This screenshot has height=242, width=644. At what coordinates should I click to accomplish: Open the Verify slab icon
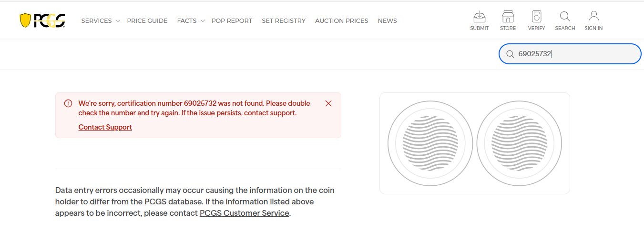536,18
